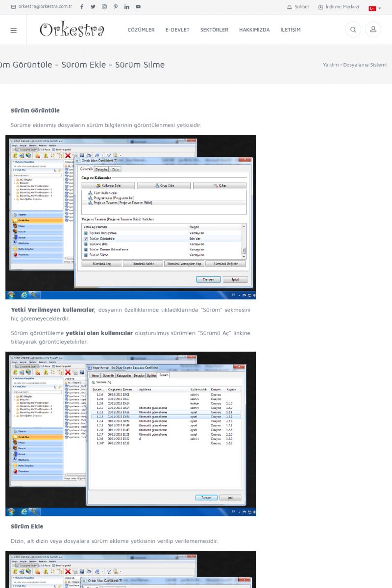Viewport: 392px width, 588px height.
Task: Click the Tümünü Varsayılan Yap button
Action: [184, 264]
